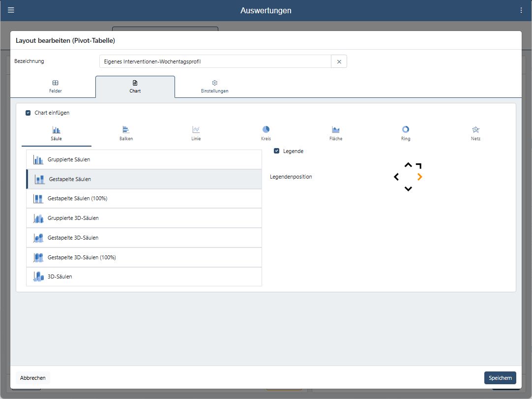Choose the Kreis pie chart icon
532x399 pixels.
(x=266, y=129)
